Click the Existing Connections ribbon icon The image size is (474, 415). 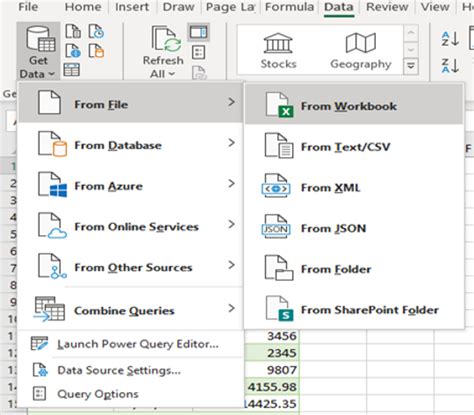[x=96, y=51]
